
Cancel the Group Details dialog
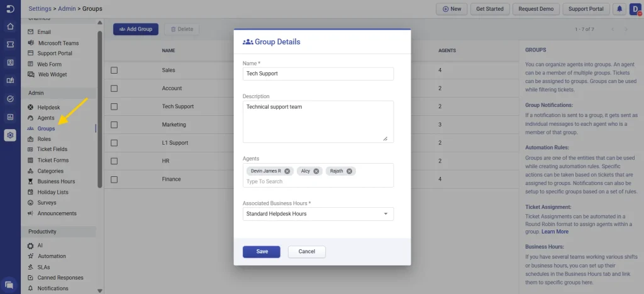point(306,252)
